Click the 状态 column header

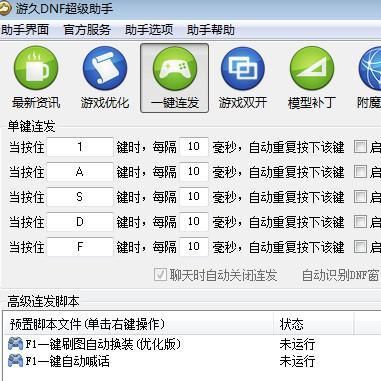coord(314,324)
